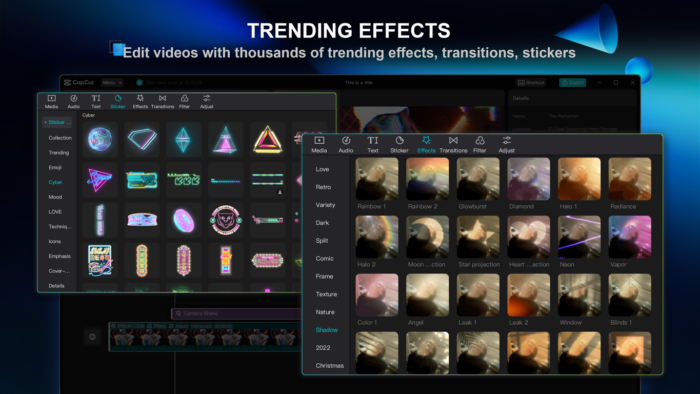Open Text tab in effects panel
The image size is (700, 394).
coord(373,145)
